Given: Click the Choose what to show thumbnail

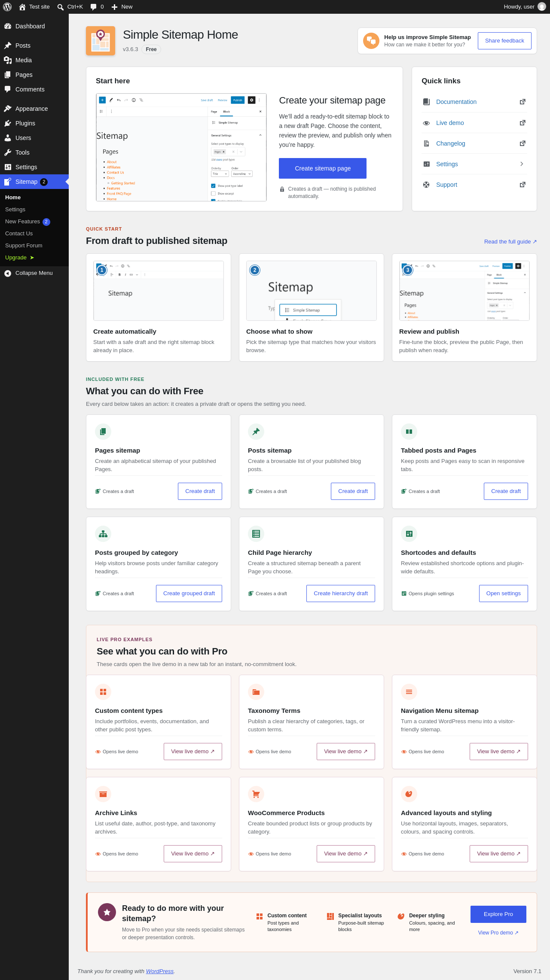Looking at the screenshot, I should pyautogui.click(x=312, y=291).
